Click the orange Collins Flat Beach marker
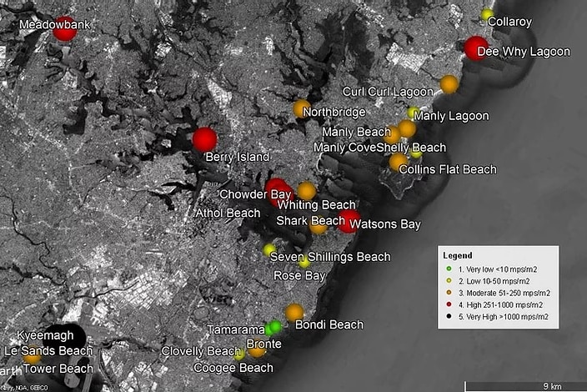The width and height of the screenshot is (587, 392). (x=398, y=162)
